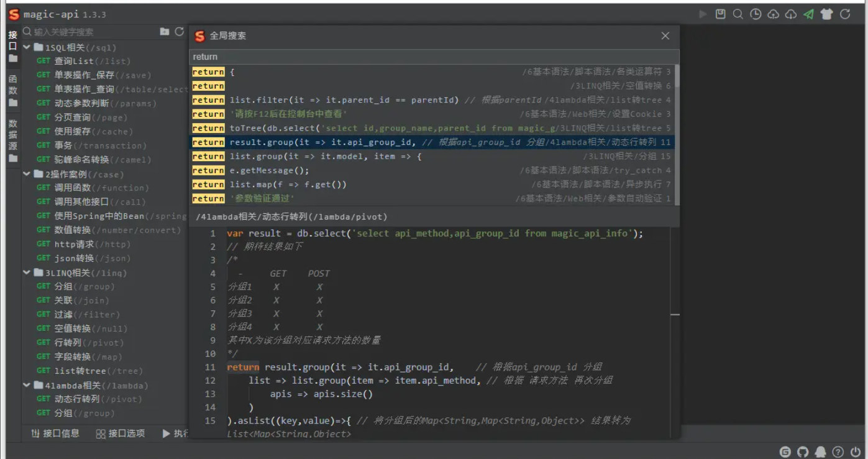Click the download cloud icon
868x459 pixels.
pyautogui.click(x=791, y=14)
